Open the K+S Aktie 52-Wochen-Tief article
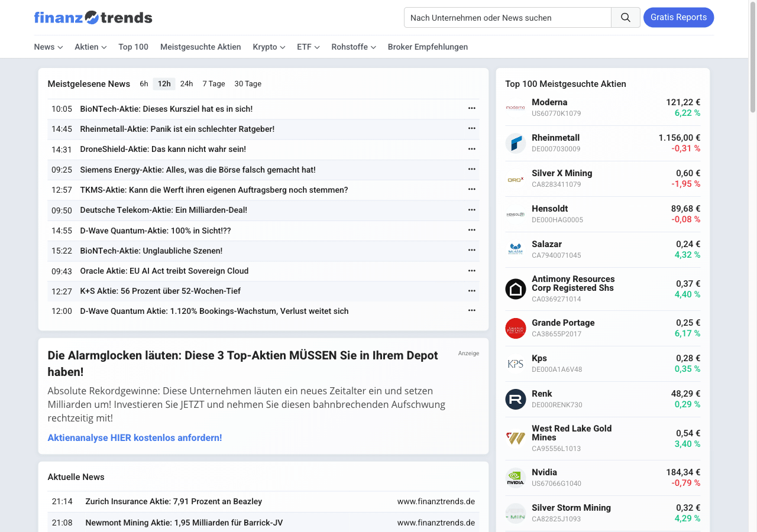The height and width of the screenshot is (532, 757). 160,291
